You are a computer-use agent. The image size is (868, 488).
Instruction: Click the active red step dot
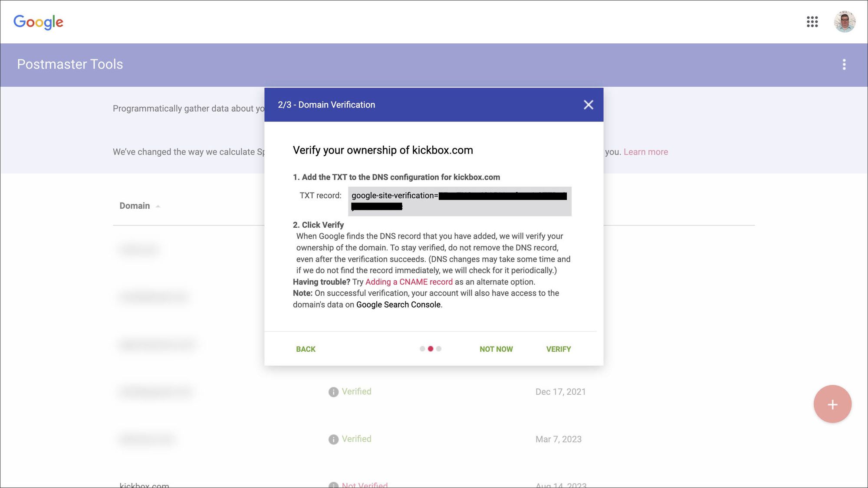point(431,349)
